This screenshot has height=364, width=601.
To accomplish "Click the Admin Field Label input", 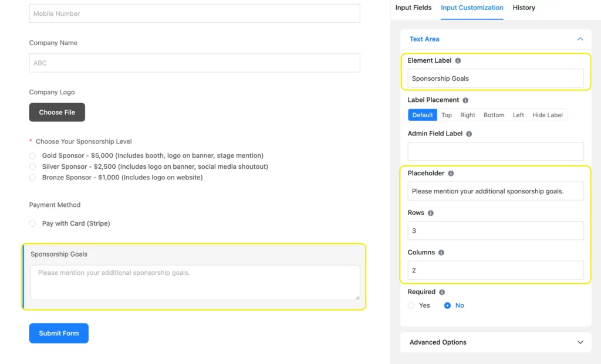I will tap(495, 151).
